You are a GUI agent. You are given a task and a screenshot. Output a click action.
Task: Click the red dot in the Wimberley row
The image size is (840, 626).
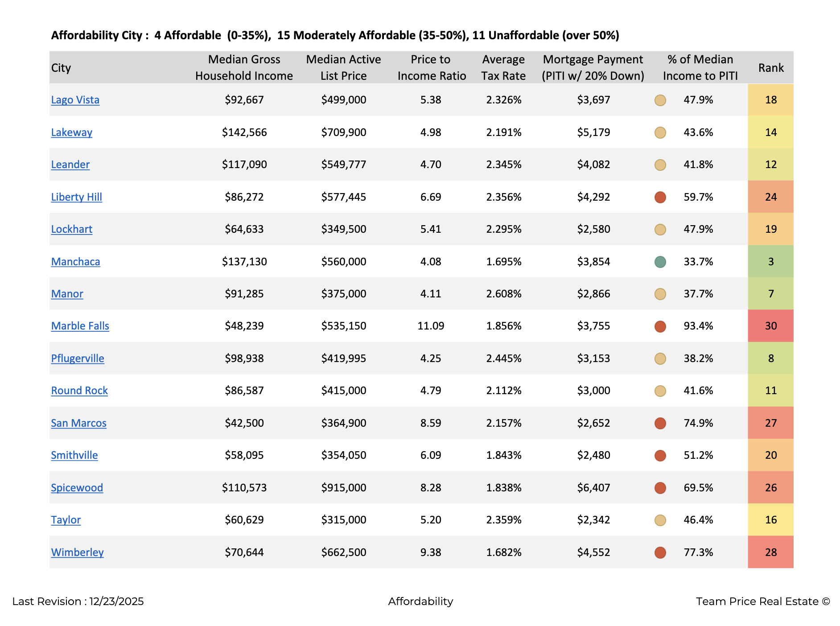(660, 552)
